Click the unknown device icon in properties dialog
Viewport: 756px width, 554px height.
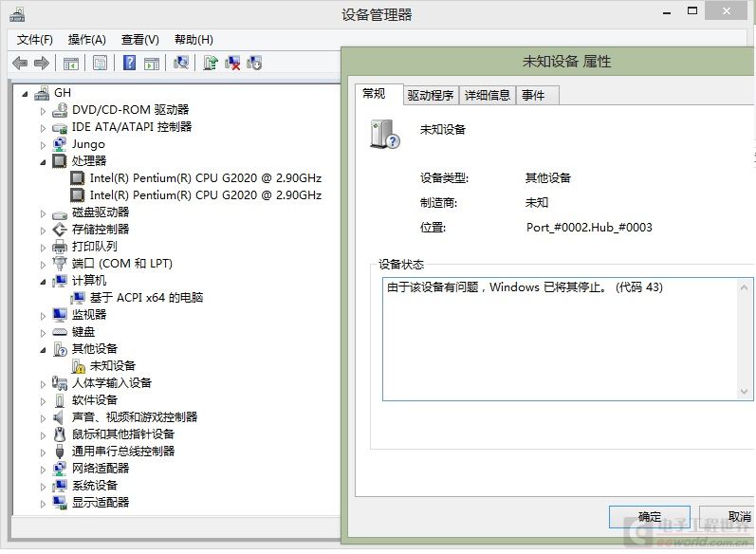(385, 134)
